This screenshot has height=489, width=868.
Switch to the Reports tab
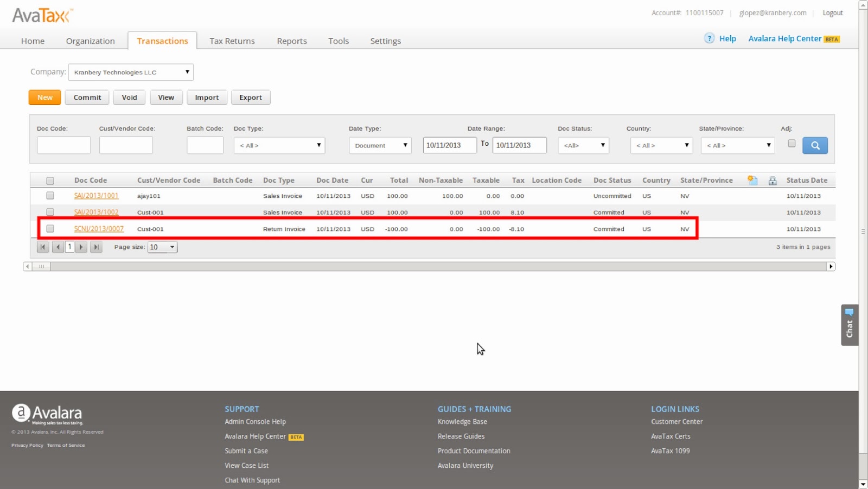[292, 41]
